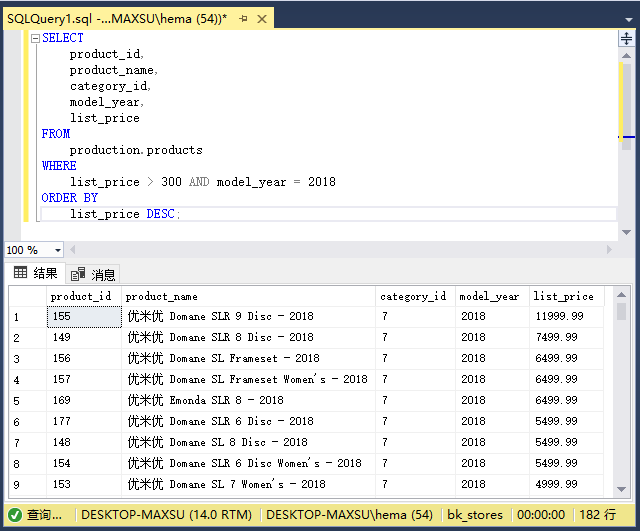Screen dimensions: 640x531
Task: Select row header 1
Action: pos(28,317)
